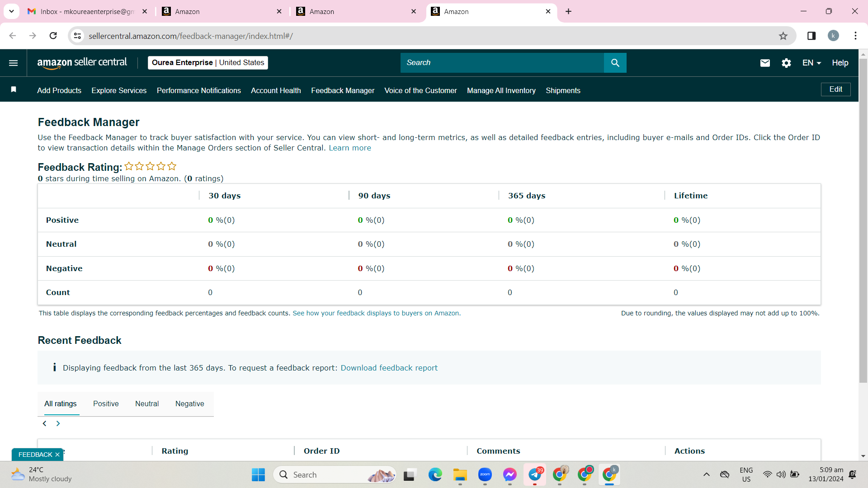Open Telegram from the taskbar
Image resolution: width=868 pixels, height=488 pixels.
535,475
